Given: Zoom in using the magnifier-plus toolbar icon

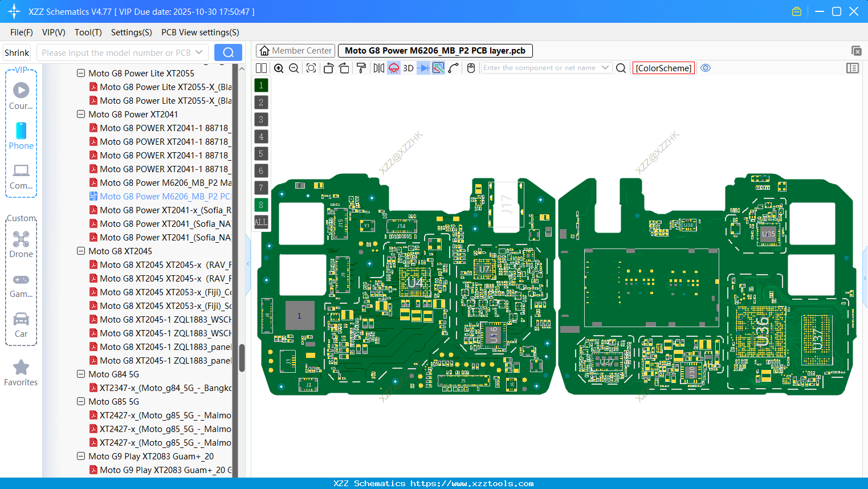Looking at the screenshot, I should pyautogui.click(x=279, y=68).
